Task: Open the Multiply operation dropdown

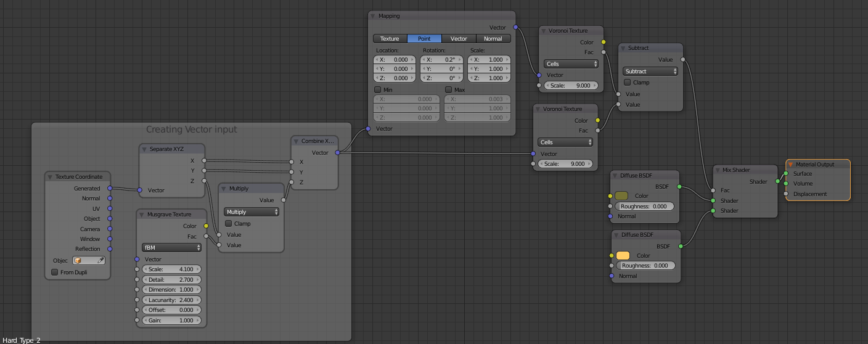Action: [252, 211]
